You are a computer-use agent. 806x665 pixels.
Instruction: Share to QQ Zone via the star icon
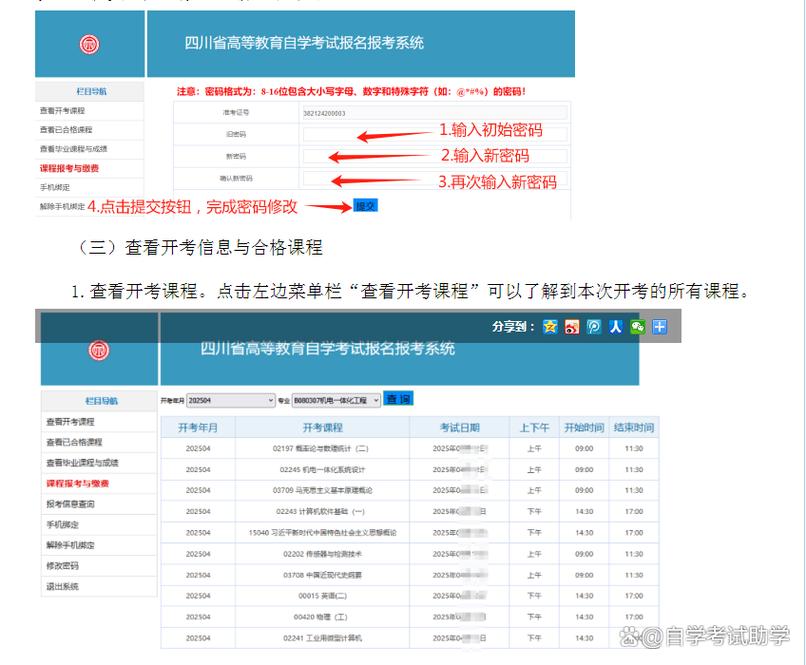tap(548, 326)
